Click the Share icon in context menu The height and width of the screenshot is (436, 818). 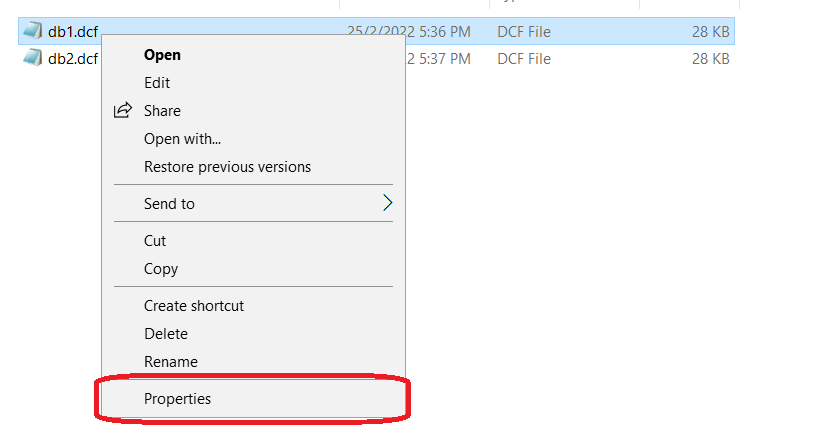point(123,111)
